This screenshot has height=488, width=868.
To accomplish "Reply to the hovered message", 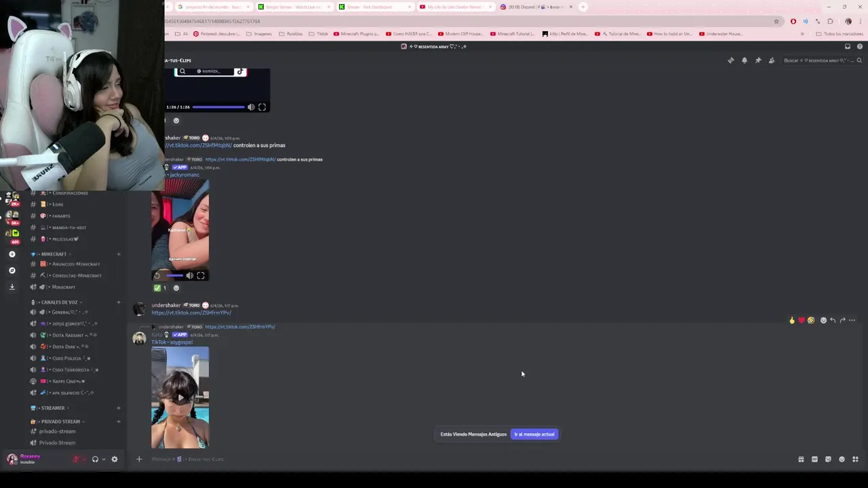I will (833, 321).
